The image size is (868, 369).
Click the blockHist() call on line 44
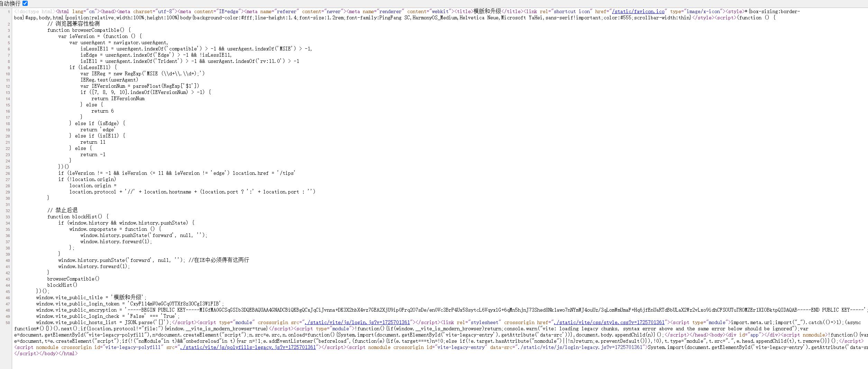(62, 285)
